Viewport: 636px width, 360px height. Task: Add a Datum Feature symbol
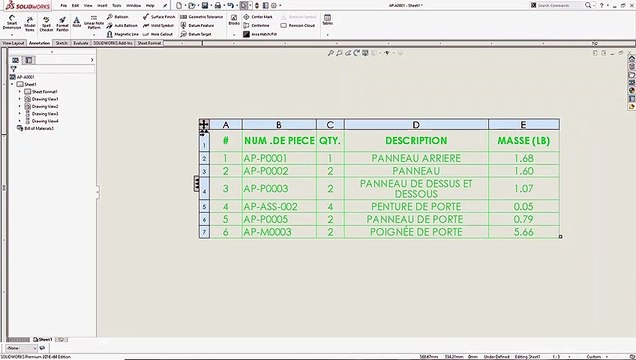[197, 26]
